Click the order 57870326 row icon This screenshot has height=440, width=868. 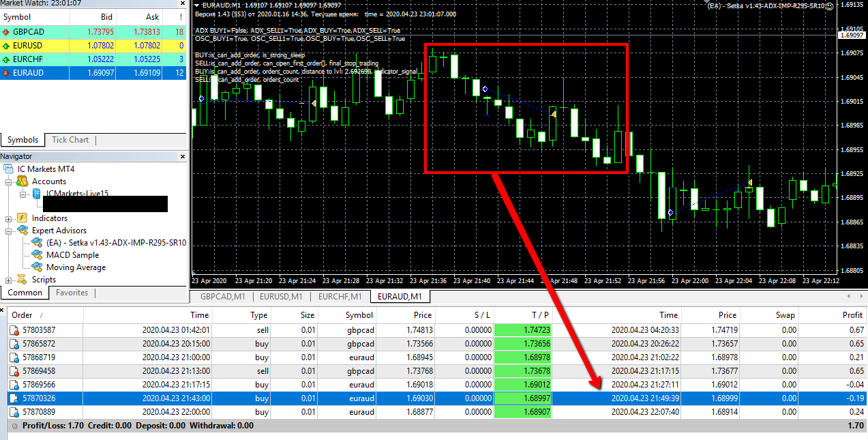click(14, 398)
